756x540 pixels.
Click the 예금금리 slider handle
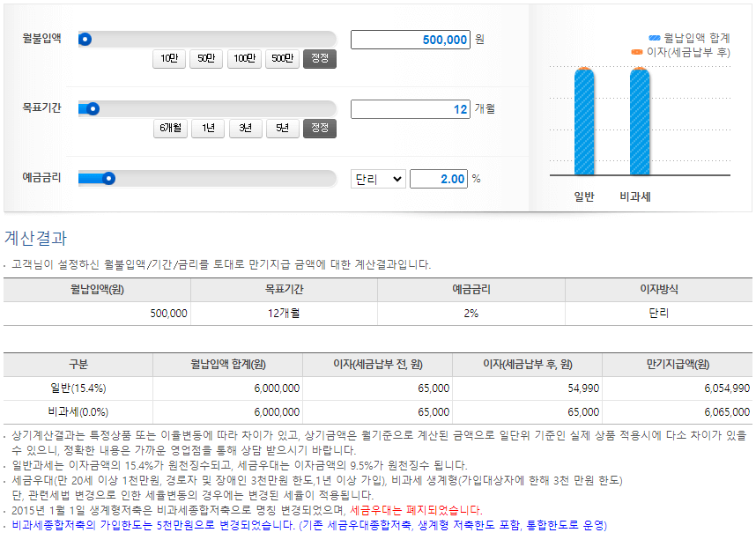coord(107,177)
